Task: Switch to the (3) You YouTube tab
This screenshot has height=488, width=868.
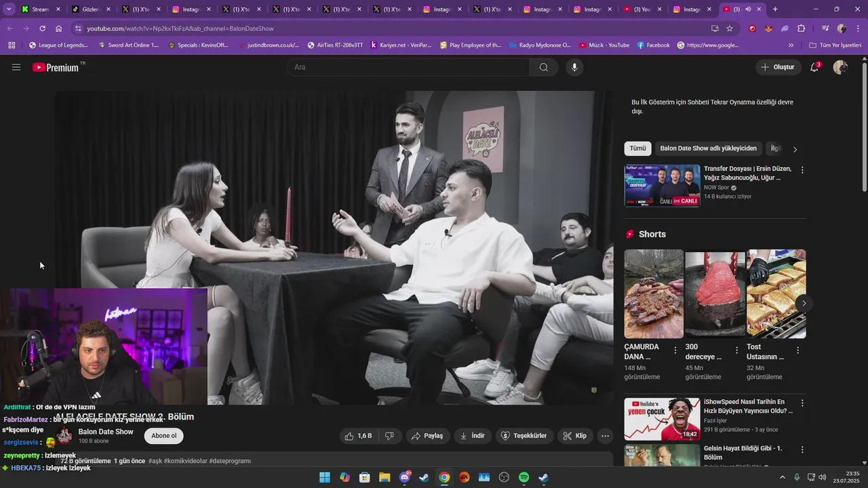Action: click(x=642, y=9)
